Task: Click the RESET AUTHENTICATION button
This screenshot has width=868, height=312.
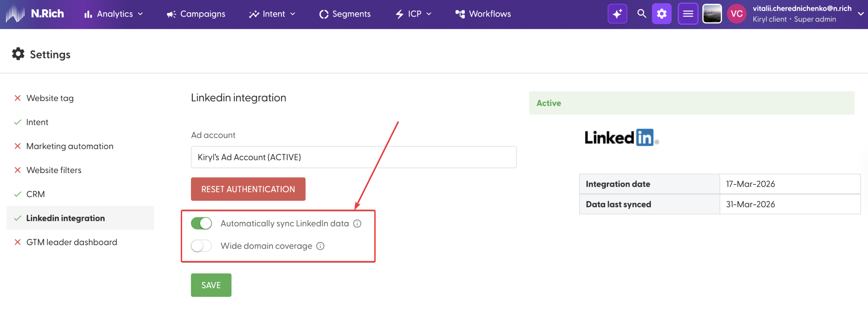Action: [248, 189]
